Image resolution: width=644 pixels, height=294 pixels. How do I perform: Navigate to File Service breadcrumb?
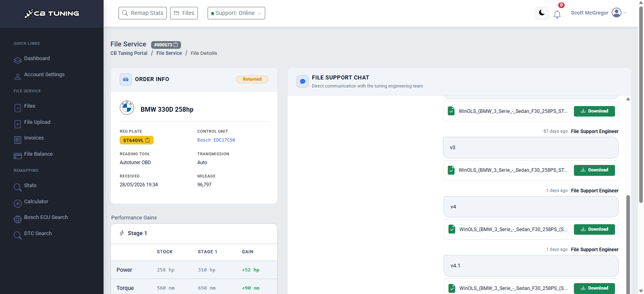click(169, 53)
